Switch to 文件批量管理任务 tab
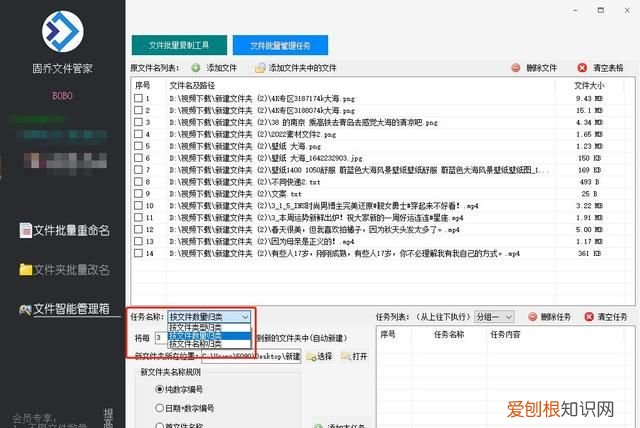 [280, 45]
